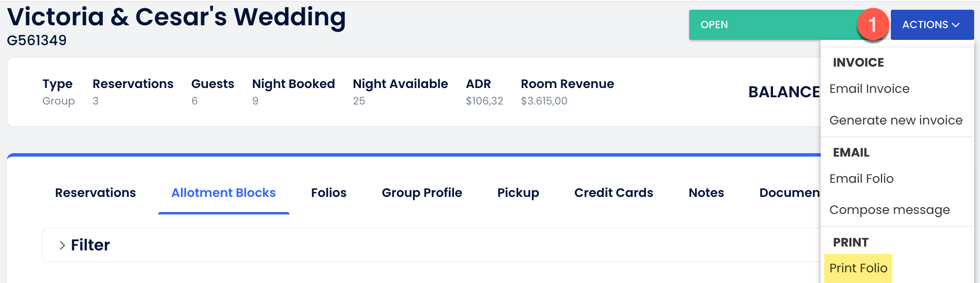Open the Allotment Blocks tab
Viewport: 980px width, 283px height.
pos(224,193)
